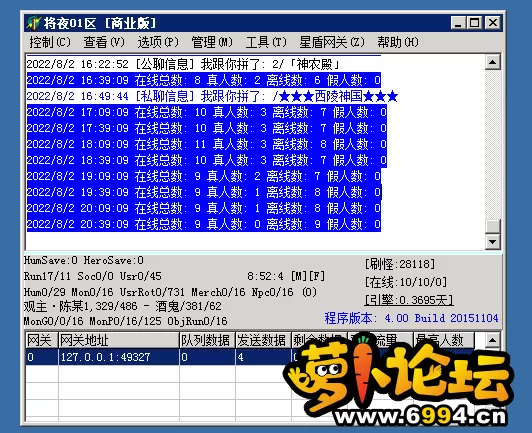Select gateway address 127.0.0.1:49327 cell
This screenshot has height=433, width=532.
(x=119, y=357)
